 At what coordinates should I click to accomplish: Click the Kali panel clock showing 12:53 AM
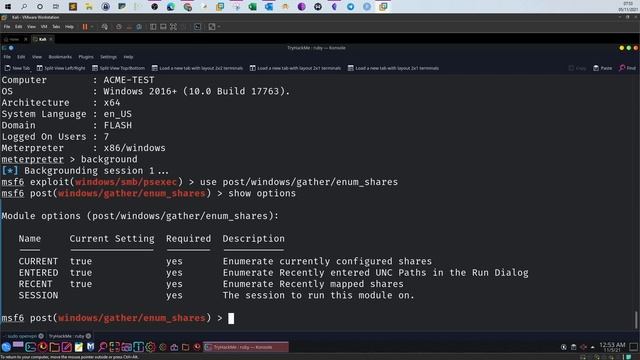tap(612, 347)
